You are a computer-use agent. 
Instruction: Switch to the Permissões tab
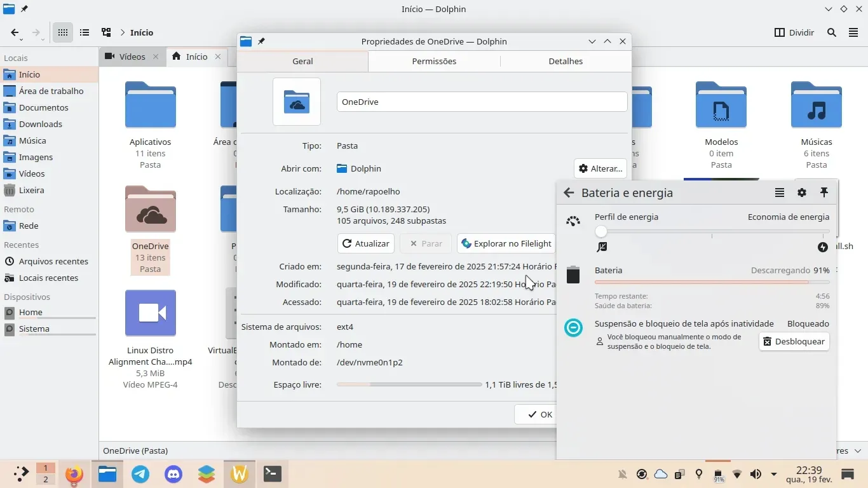(x=434, y=61)
